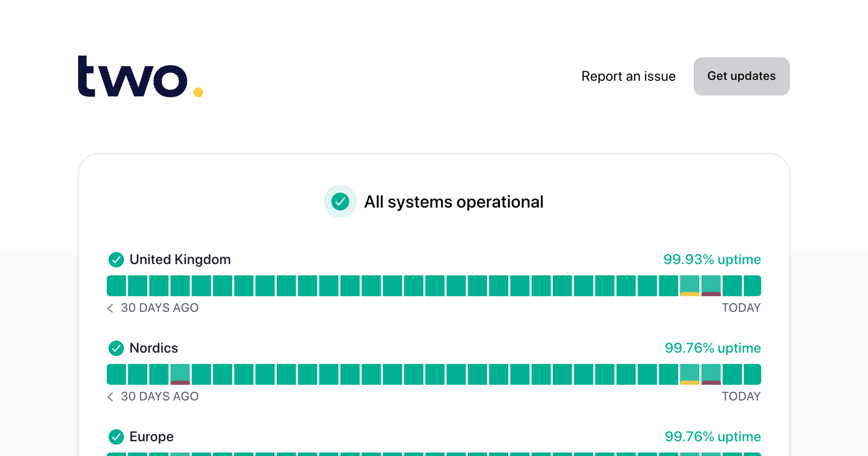Select United Kingdom red-marked day bar
Screen dimensions: 868x456
711,286
